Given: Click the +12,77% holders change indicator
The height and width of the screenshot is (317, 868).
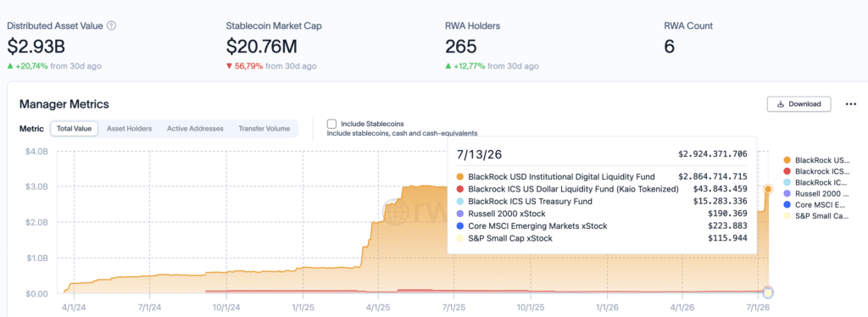Looking at the screenshot, I should (x=465, y=66).
